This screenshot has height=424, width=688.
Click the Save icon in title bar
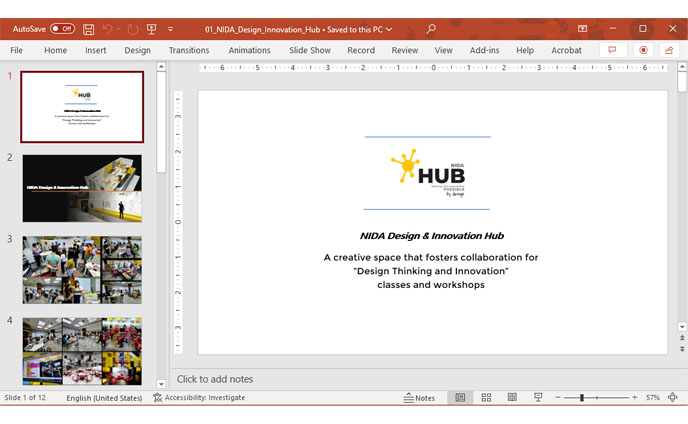coord(89,29)
